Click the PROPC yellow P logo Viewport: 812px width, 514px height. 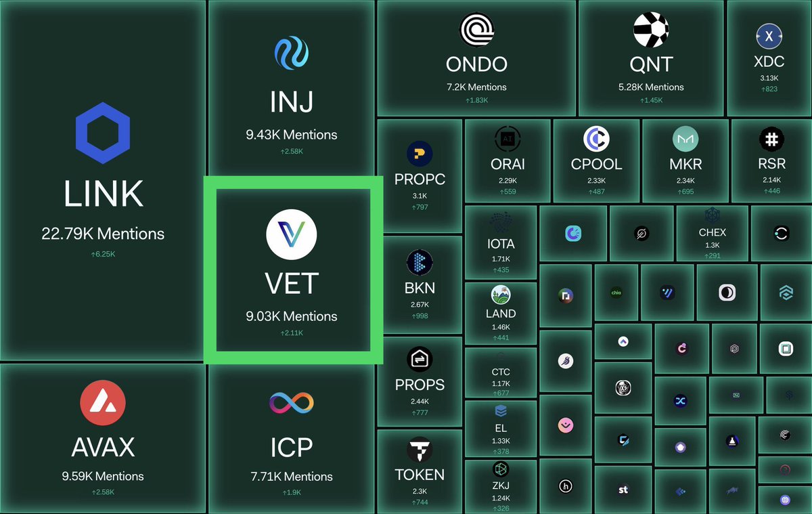pos(420,154)
